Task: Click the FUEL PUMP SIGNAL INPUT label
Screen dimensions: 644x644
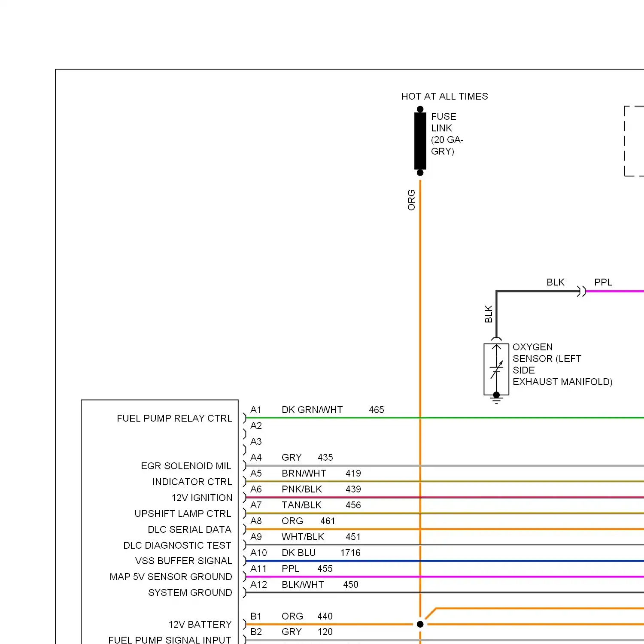Action: 170,640
